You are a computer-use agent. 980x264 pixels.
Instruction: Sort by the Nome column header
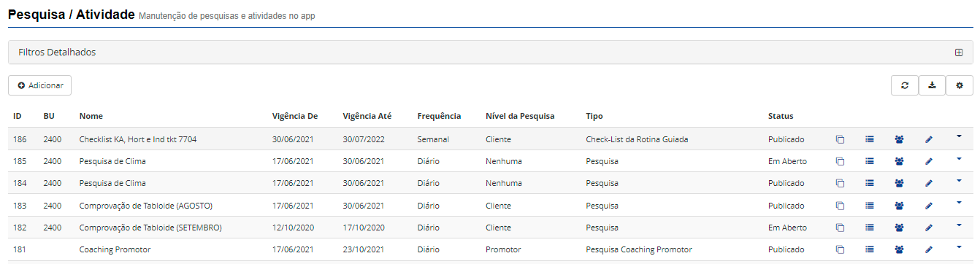[91, 116]
